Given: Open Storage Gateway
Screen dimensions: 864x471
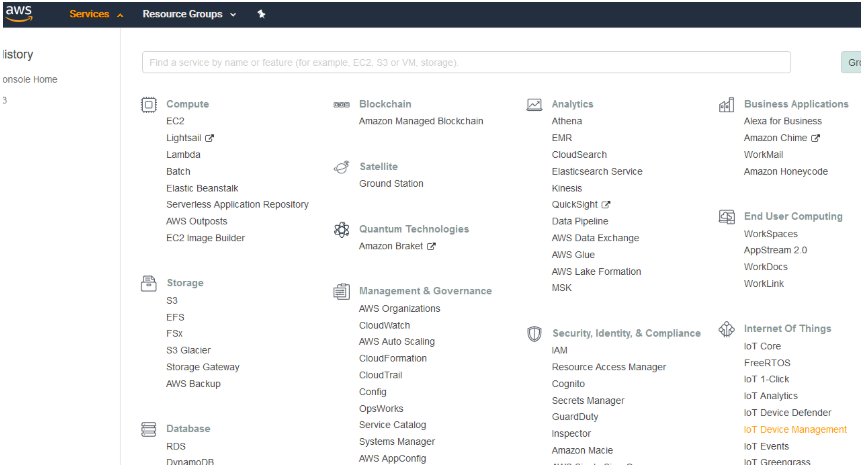Looking at the screenshot, I should click(x=203, y=367).
